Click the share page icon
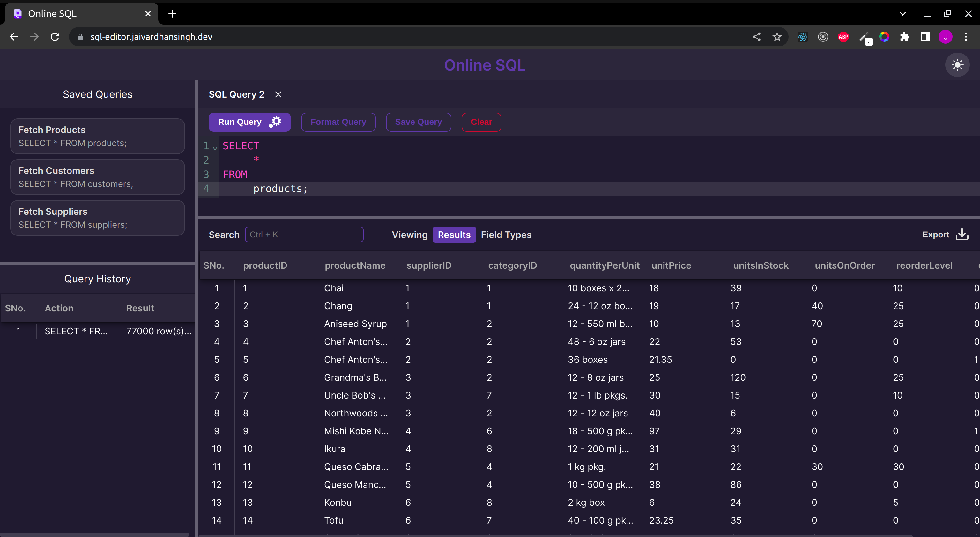 (x=756, y=37)
